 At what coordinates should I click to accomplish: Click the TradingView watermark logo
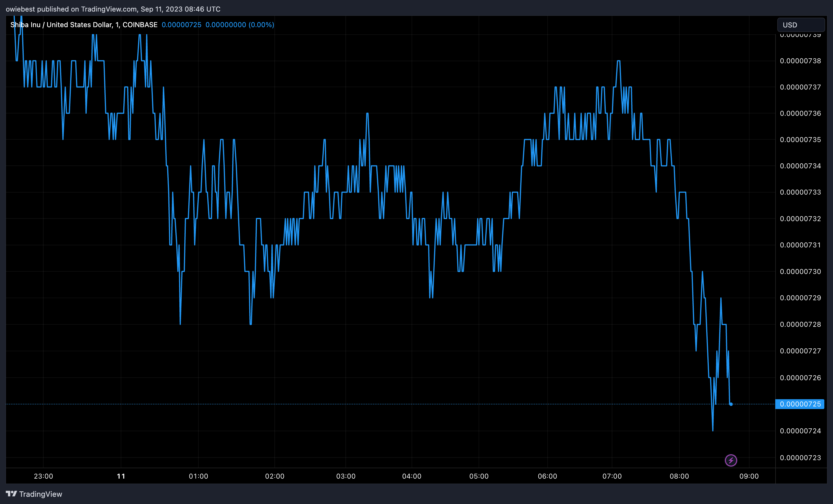(11, 493)
